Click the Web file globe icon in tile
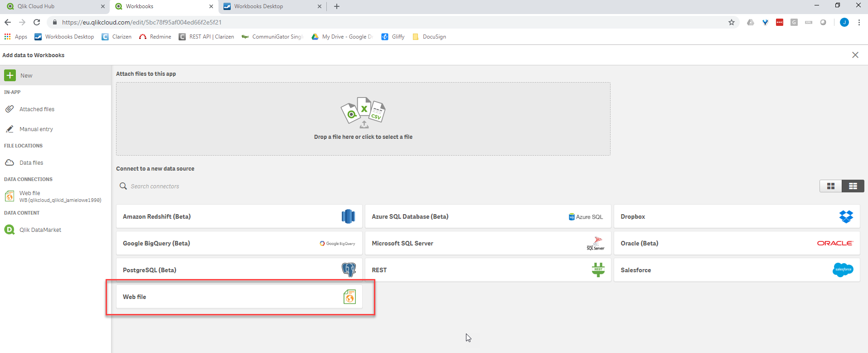 point(349,297)
